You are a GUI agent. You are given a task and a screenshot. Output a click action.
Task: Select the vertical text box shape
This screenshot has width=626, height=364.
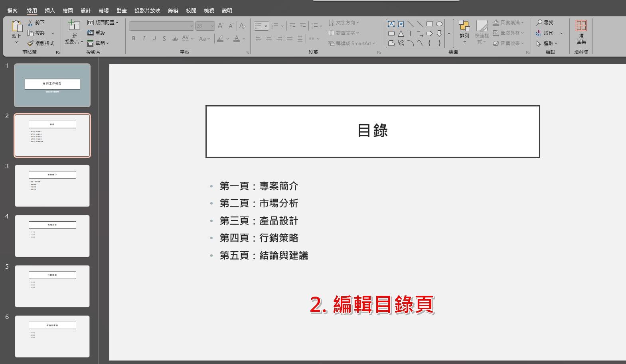401,24
